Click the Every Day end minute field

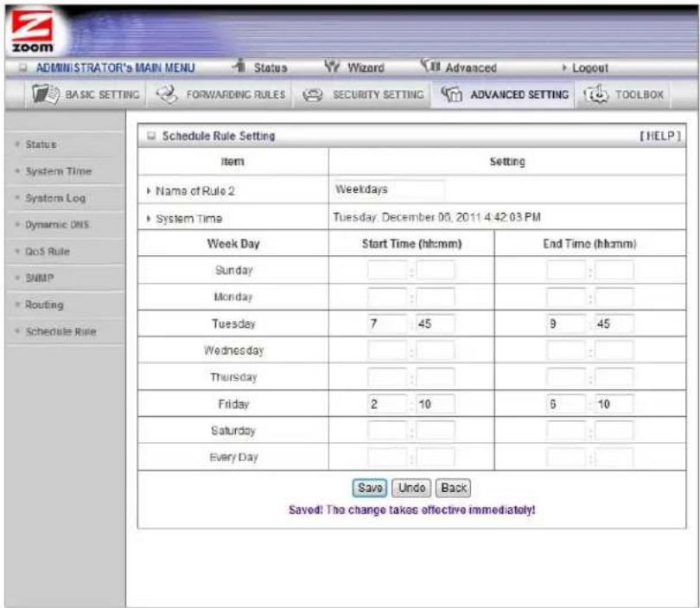click(614, 458)
